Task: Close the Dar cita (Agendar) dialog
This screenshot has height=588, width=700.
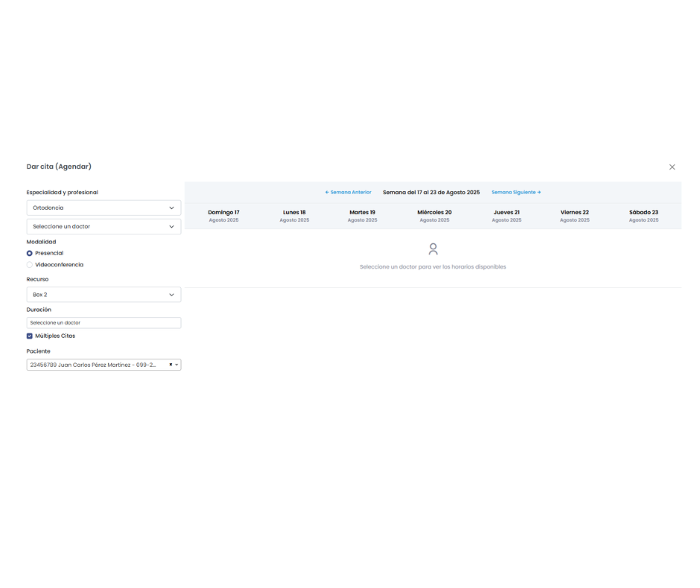Action: pos(672,167)
